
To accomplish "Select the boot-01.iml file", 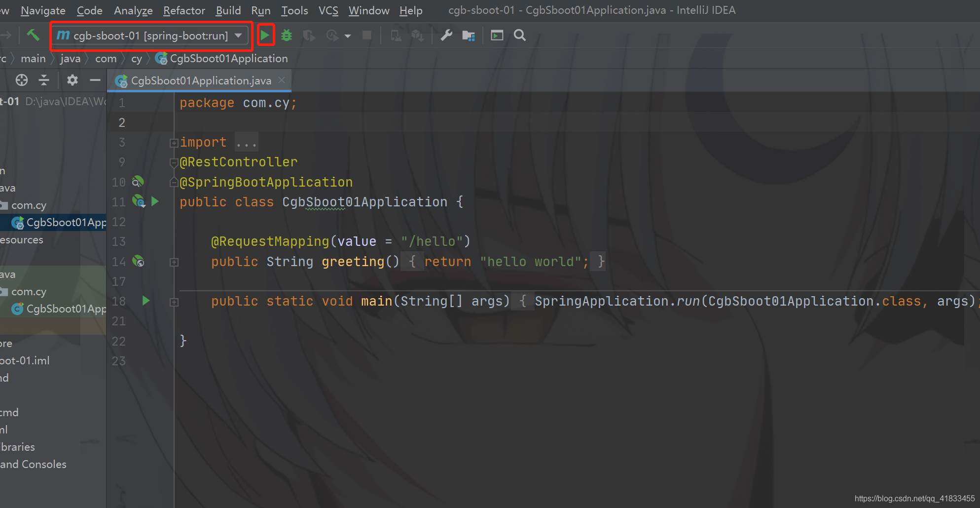I will point(25,361).
